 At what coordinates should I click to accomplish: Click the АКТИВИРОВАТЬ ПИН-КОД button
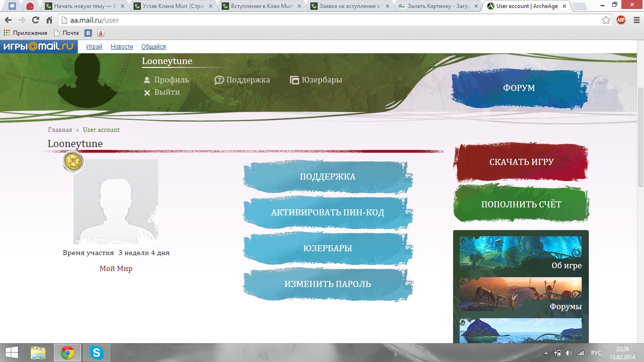(328, 213)
